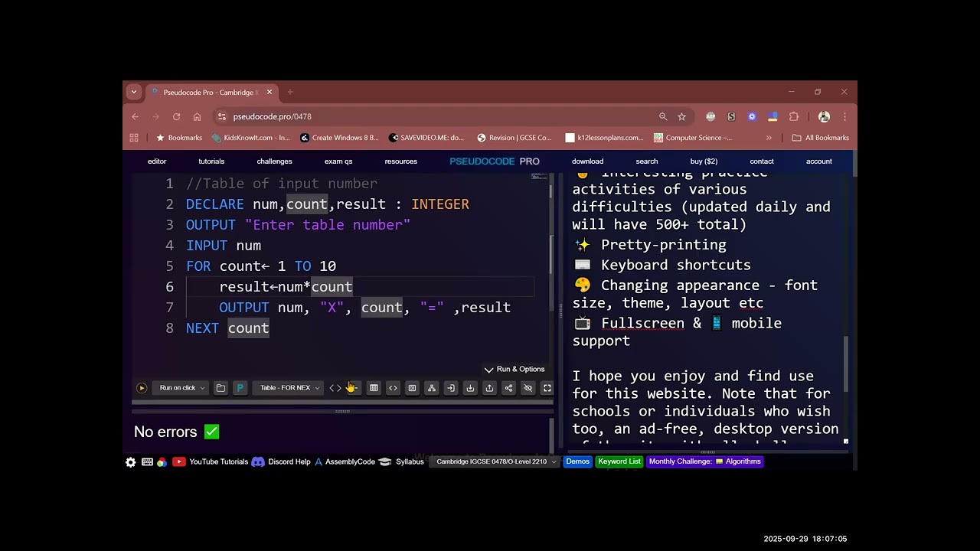Toggle the crossed-eye visibility icon

(x=528, y=388)
